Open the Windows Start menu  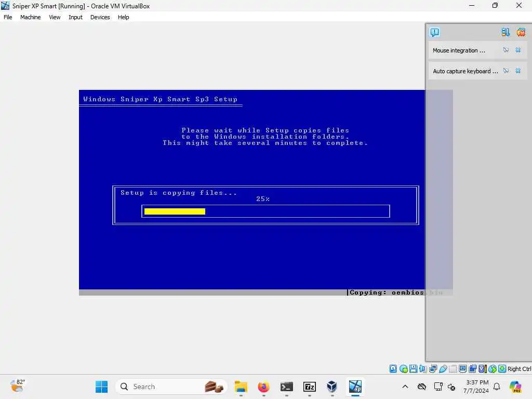click(x=101, y=387)
